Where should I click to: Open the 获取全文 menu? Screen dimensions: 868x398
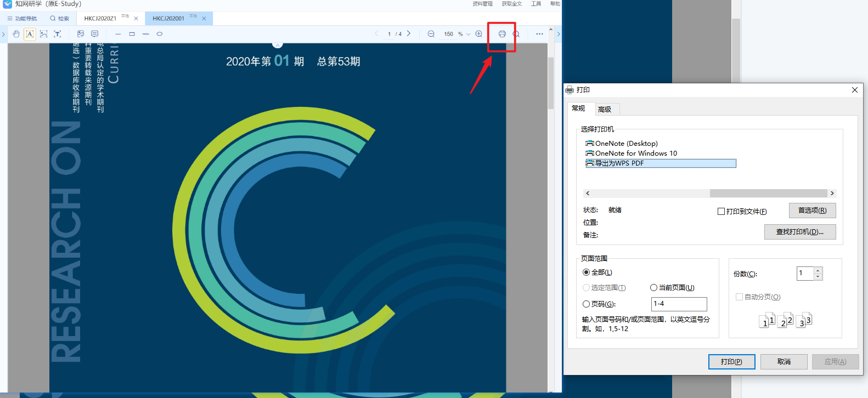(x=512, y=4)
